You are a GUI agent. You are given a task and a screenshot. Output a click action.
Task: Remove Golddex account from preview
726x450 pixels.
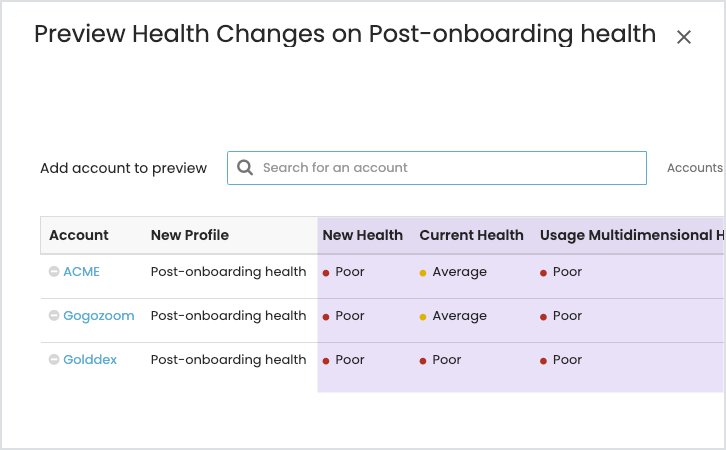[54, 360]
